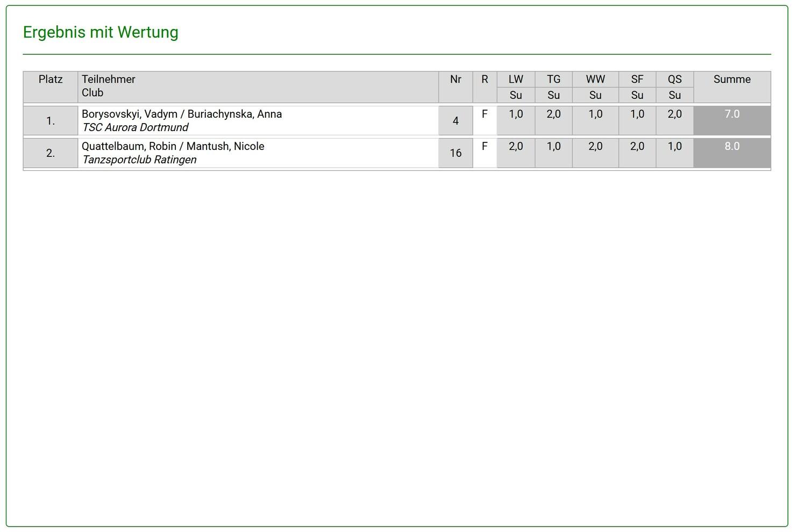Select couple Borysovskyi, Vadym / Buriachynska, Anna
The width and height of the screenshot is (797, 532).
182,114
